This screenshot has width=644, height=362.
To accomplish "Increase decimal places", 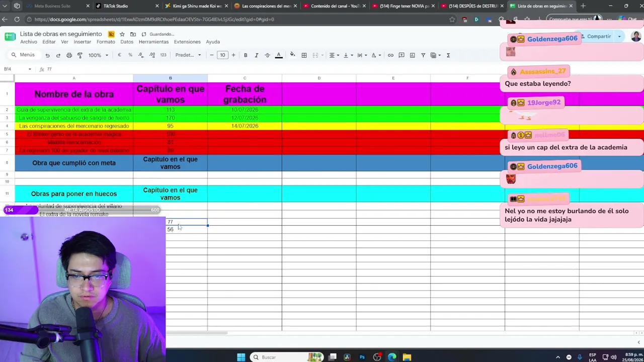I will pos(152,55).
